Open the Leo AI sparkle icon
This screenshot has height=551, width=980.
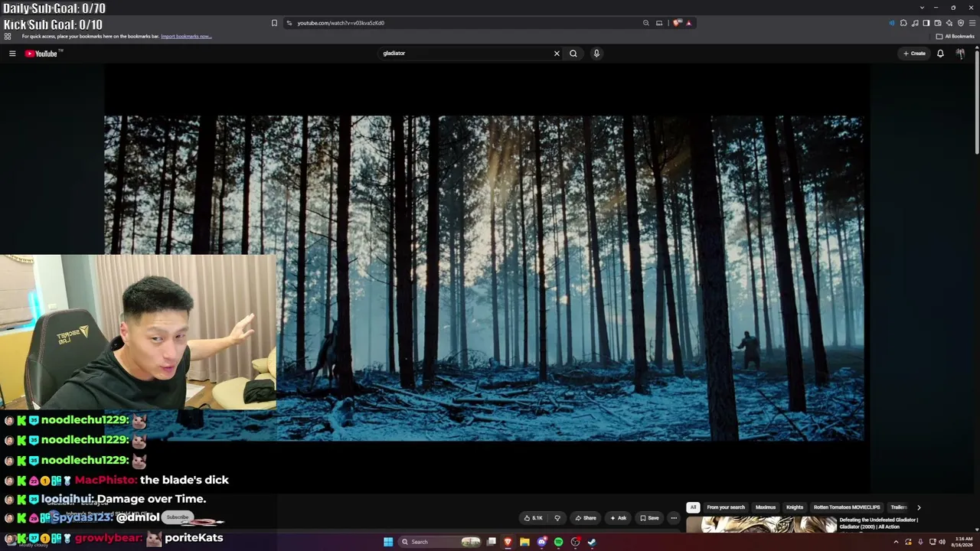point(949,23)
